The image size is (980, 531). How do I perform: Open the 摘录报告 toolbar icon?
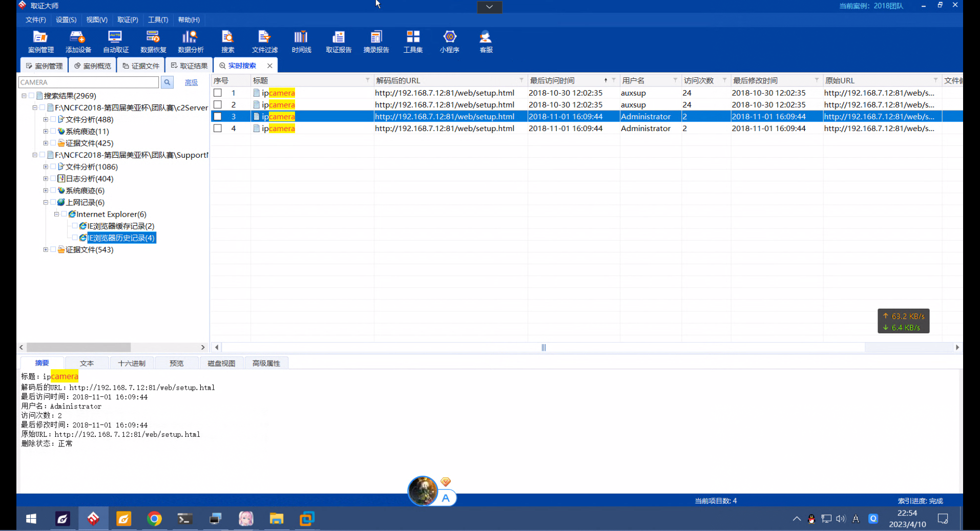click(x=376, y=41)
